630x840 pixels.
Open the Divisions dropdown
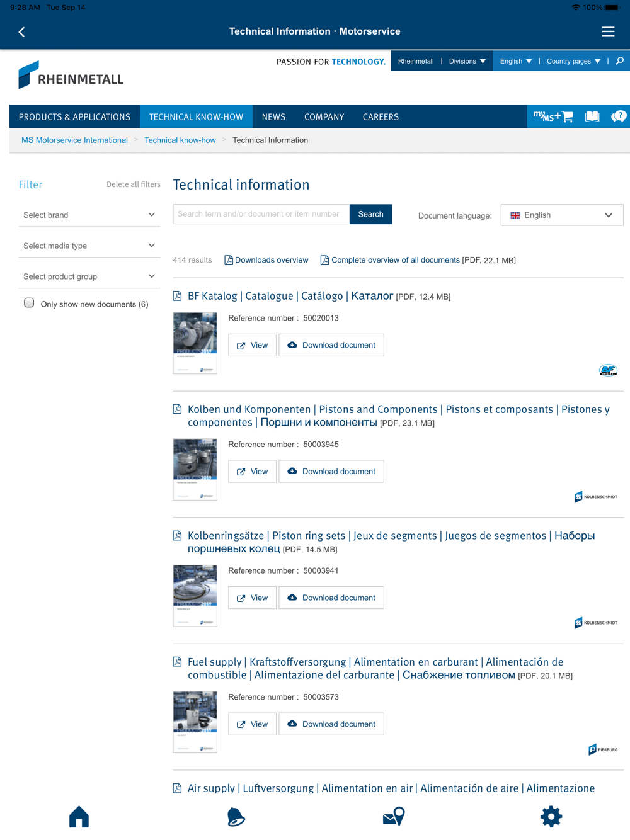coord(467,61)
